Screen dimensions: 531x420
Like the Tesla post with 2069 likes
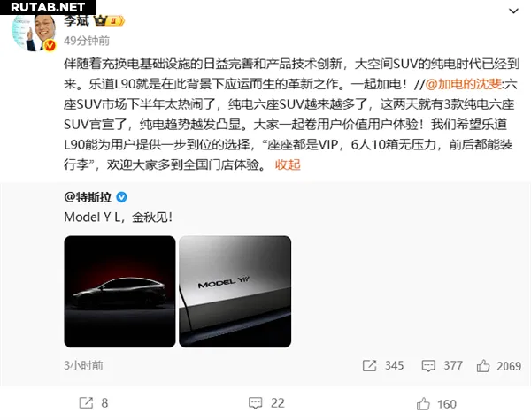tap(483, 366)
